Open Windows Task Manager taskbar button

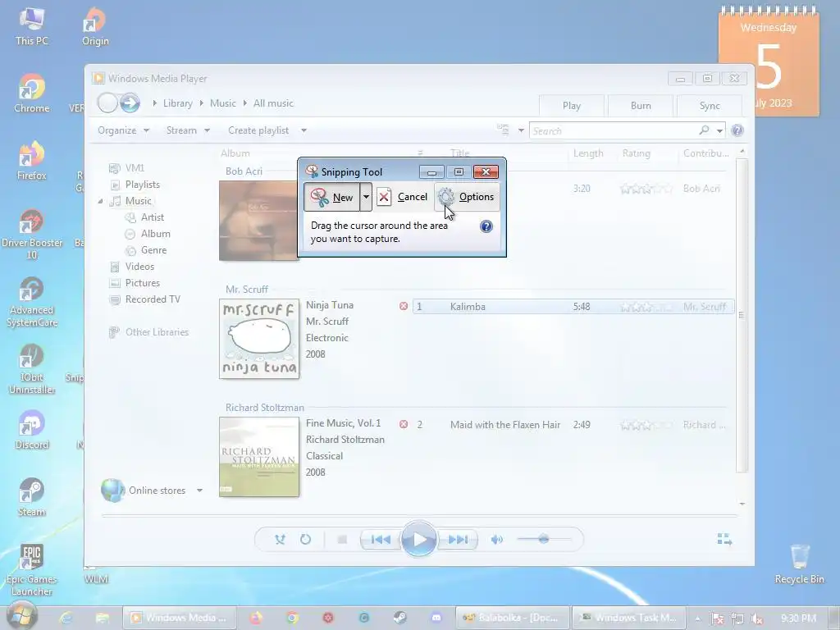tap(629, 618)
